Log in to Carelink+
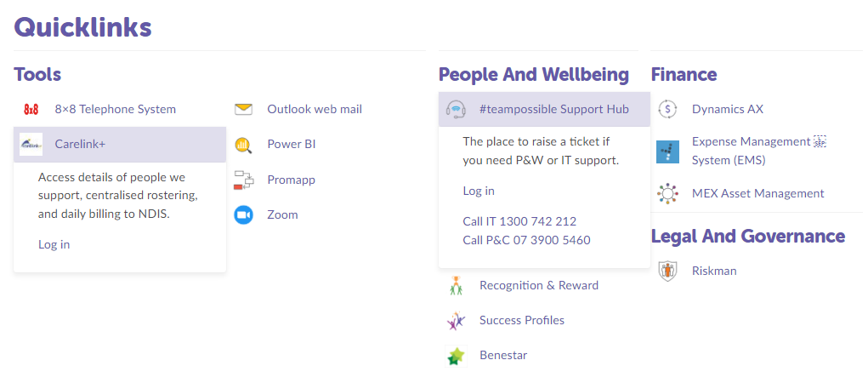 (54, 244)
